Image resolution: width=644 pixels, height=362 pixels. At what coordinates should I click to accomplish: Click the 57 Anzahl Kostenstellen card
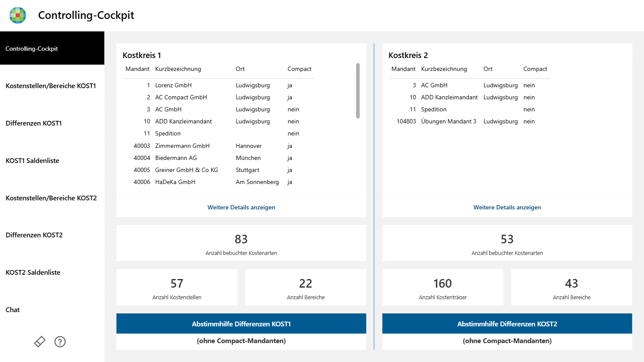coord(177,287)
